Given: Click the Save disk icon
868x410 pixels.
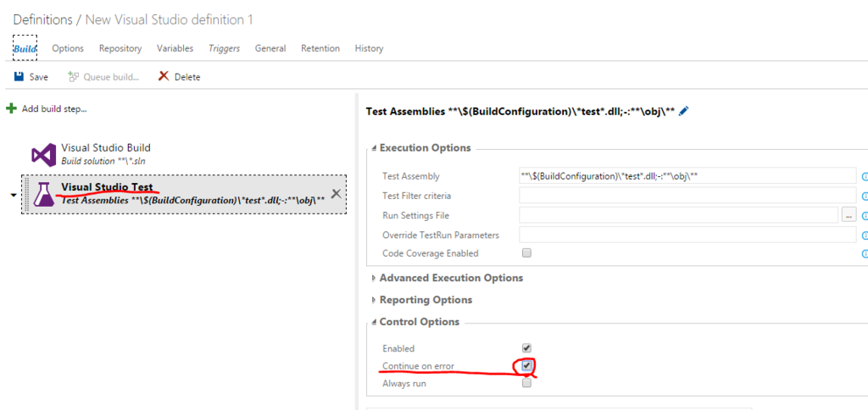Looking at the screenshot, I should 19,76.
